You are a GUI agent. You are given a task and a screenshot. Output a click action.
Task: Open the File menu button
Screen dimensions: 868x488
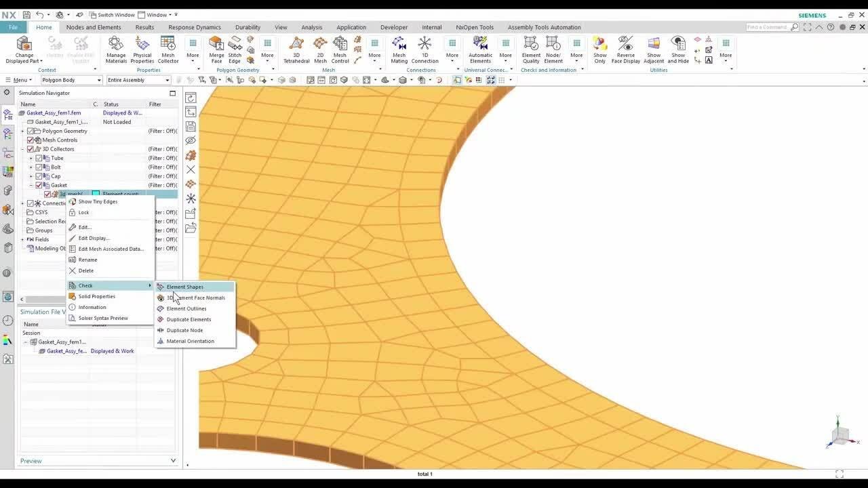[13, 27]
